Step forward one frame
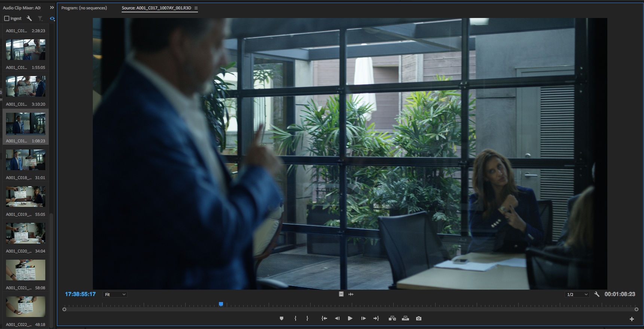This screenshot has height=329, width=644. (x=363, y=319)
